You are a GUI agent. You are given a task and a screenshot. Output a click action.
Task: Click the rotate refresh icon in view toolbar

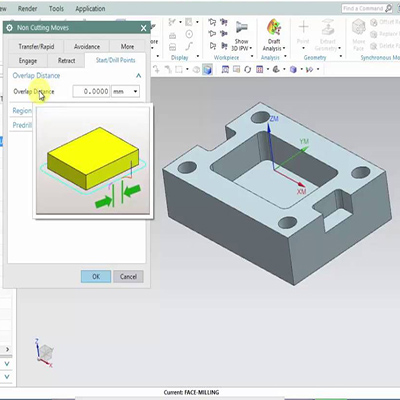click(247, 69)
